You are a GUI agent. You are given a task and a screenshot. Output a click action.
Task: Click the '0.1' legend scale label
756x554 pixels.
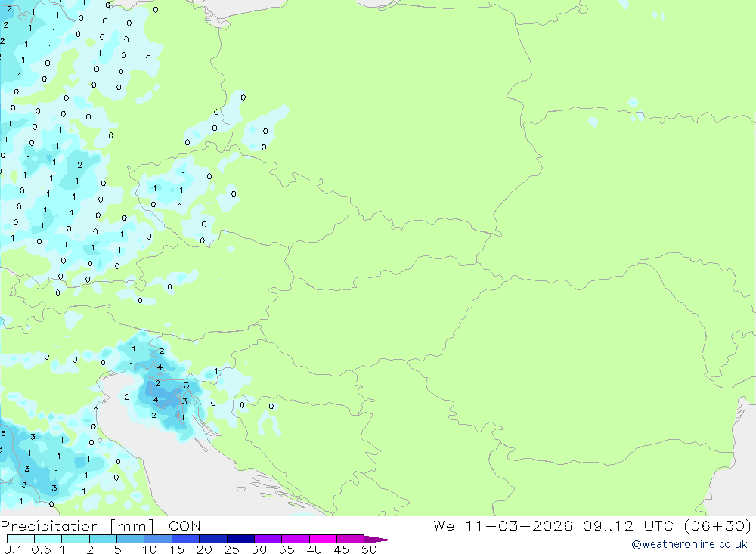click(x=13, y=549)
